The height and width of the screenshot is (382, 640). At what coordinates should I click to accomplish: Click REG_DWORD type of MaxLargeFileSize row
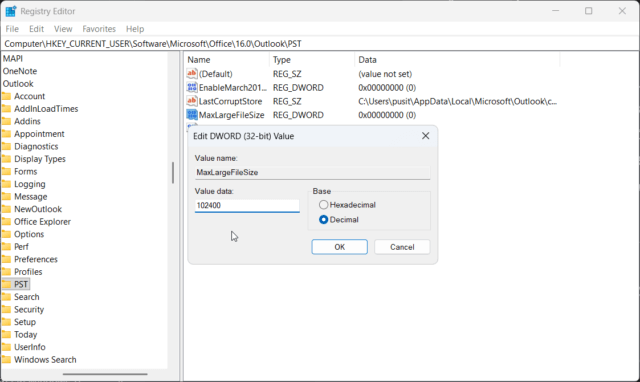click(x=298, y=115)
